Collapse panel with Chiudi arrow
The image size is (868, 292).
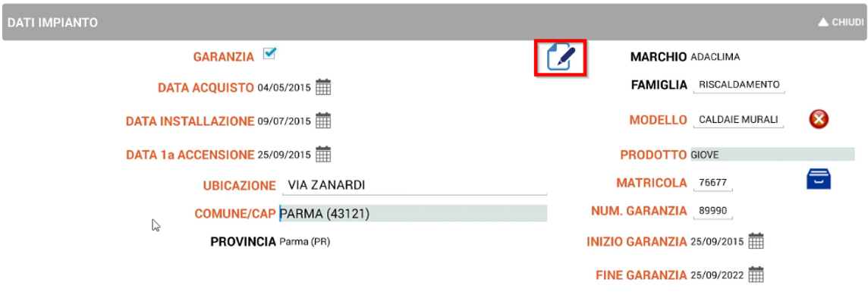coord(841,23)
